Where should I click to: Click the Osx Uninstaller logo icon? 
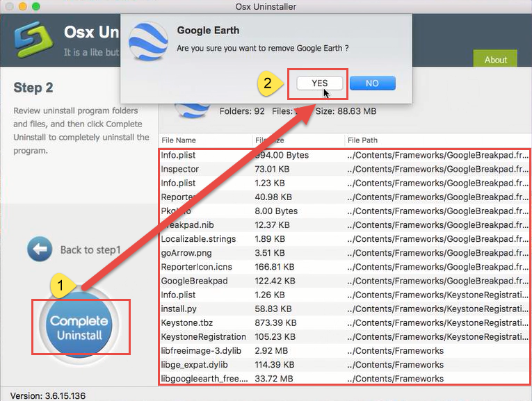coord(28,42)
